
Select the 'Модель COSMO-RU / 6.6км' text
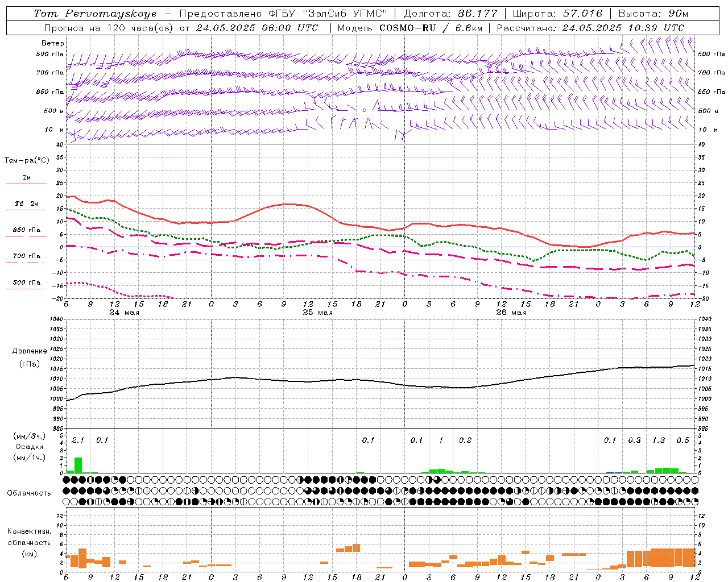409,28
